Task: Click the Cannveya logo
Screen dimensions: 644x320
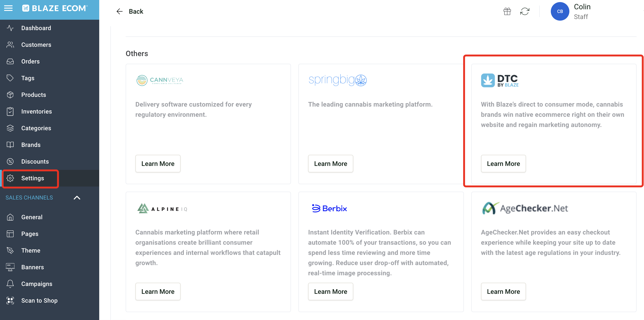Action: pos(160,80)
